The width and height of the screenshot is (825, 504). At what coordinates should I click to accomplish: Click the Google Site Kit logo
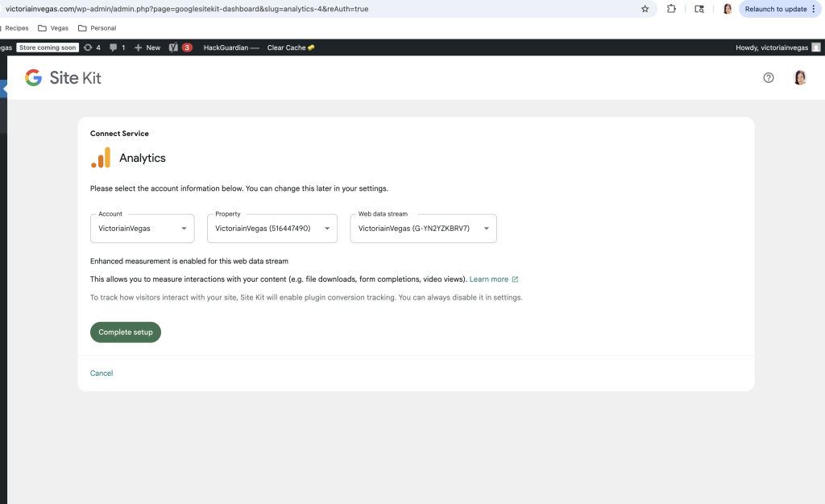click(63, 78)
